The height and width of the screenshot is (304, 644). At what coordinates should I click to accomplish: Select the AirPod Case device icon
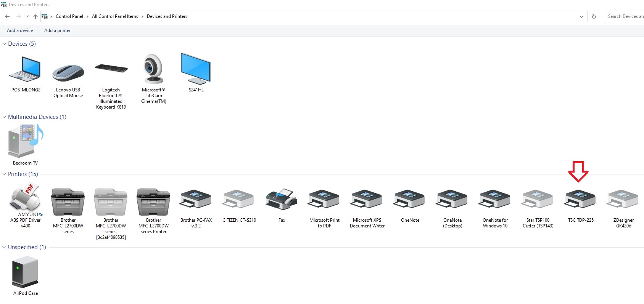click(25, 272)
